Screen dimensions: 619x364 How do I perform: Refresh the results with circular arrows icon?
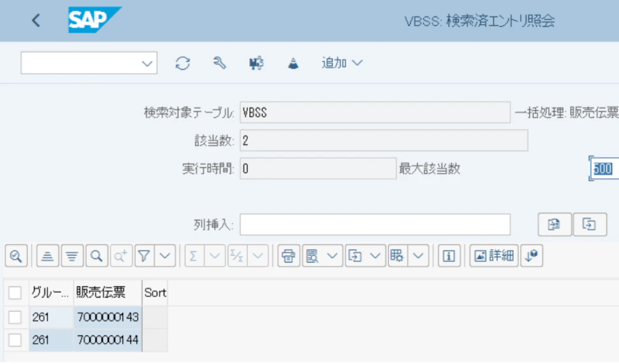(182, 62)
